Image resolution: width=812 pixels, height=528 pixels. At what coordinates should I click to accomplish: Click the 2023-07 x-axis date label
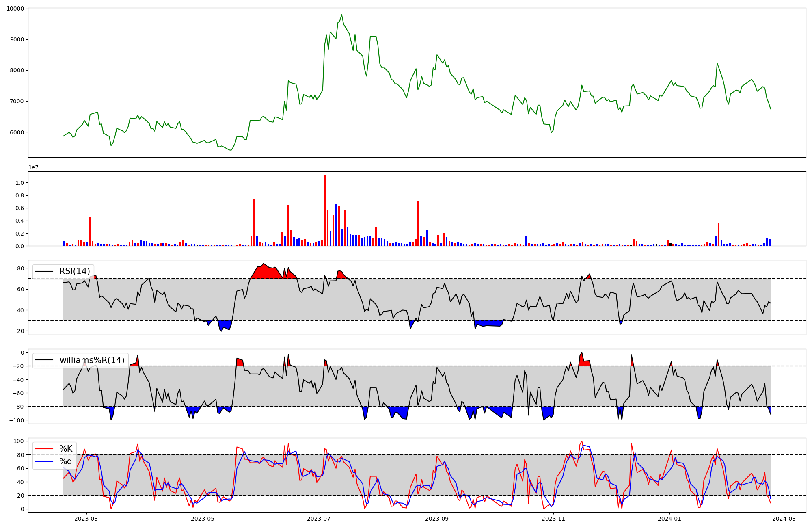point(319,519)
